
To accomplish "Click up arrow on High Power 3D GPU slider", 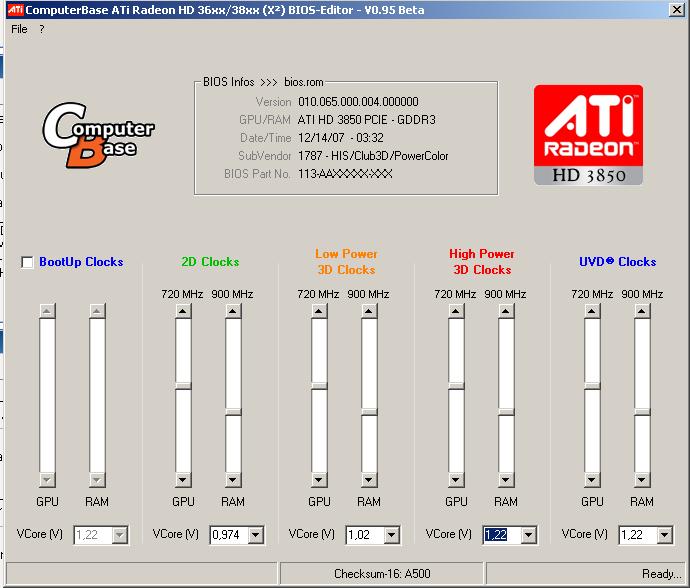I will tap(456, 311).
